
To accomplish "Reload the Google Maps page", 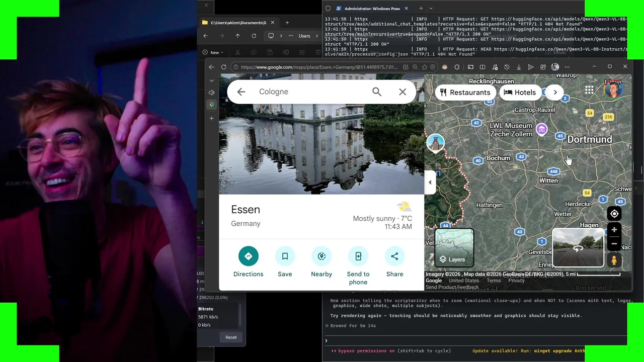I will 223,67.
